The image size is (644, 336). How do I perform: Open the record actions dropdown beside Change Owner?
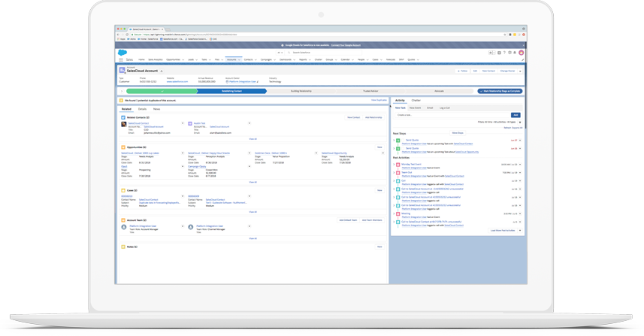tap(520, 71)
